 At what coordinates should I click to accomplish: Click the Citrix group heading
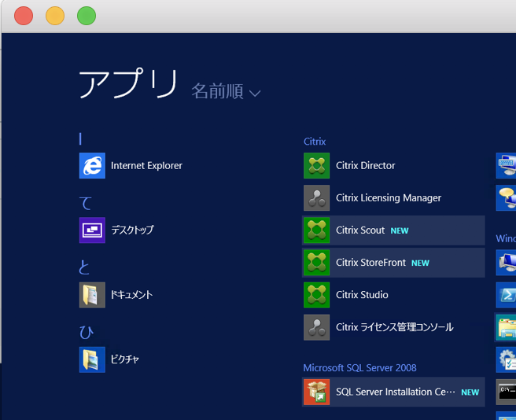coord(315,142)
